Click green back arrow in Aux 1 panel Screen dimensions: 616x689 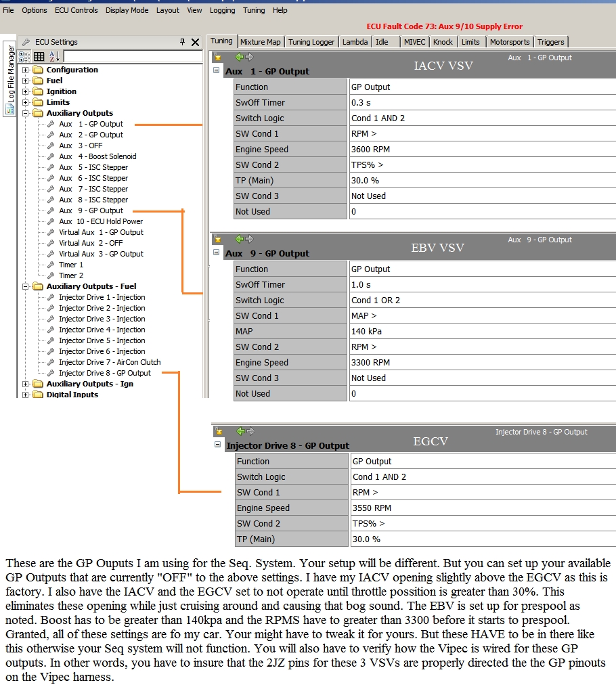pyautogui.click(x=239, y=58)
